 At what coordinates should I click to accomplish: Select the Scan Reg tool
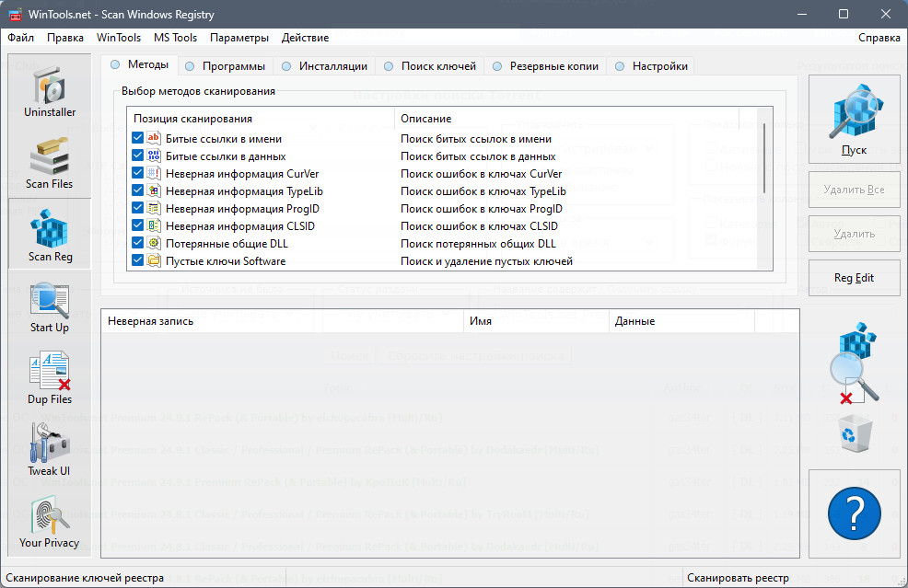point(50,235)
